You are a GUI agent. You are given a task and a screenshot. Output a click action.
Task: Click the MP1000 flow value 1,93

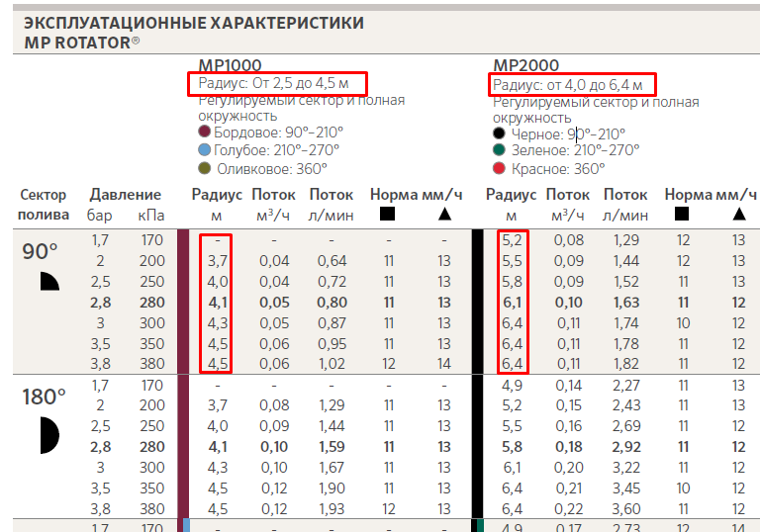(332, 509)
